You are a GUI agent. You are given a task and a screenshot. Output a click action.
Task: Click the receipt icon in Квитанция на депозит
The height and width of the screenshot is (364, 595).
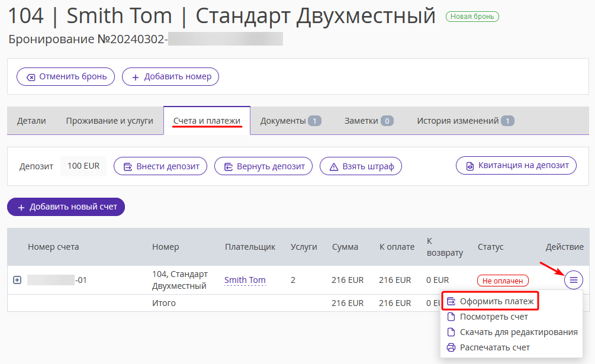[x=469, y=166]
